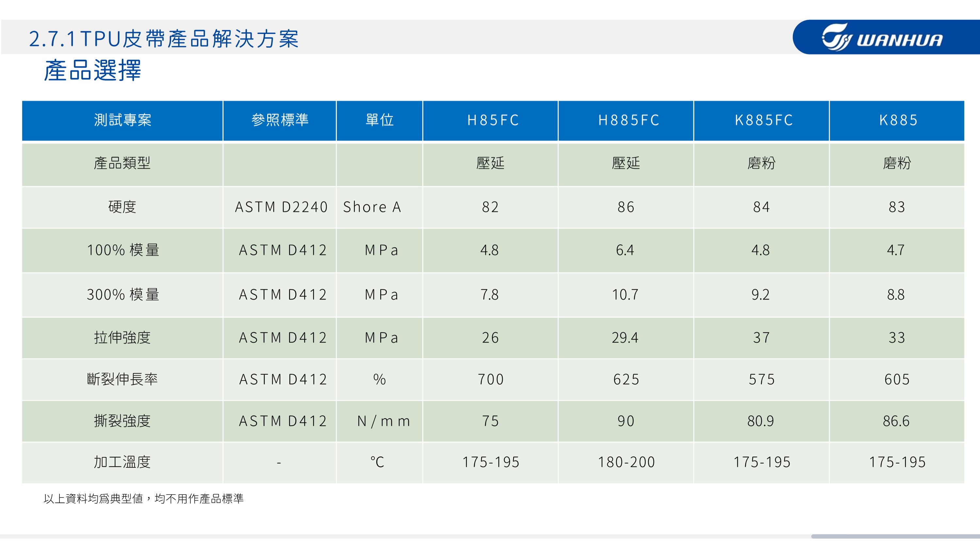This screenshot has height=551, width=980.
Task: Click the elongation value 625
Action: (x=626, y=380)
